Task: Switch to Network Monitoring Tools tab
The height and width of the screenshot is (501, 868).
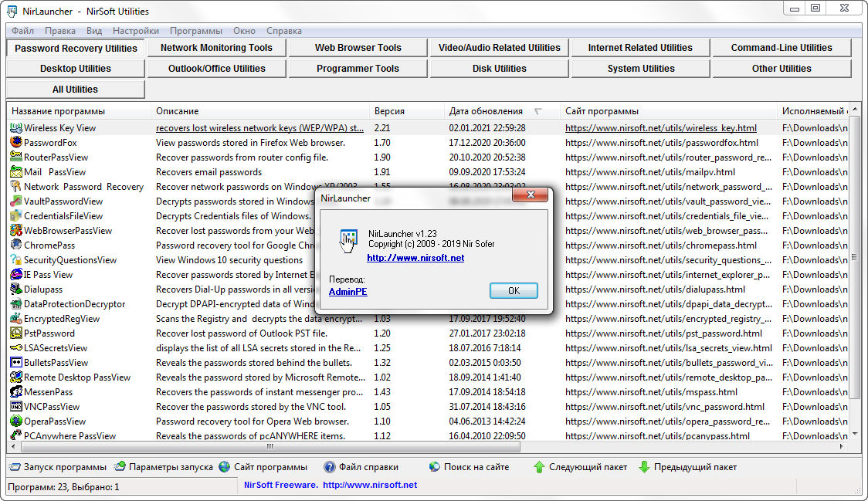Action: 216,48
